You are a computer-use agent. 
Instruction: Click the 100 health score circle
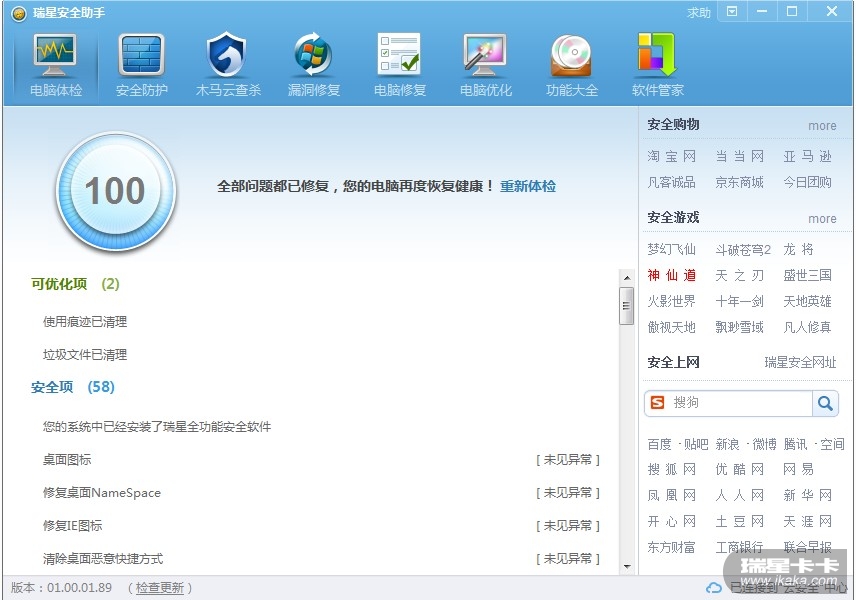tap(116, 191)
